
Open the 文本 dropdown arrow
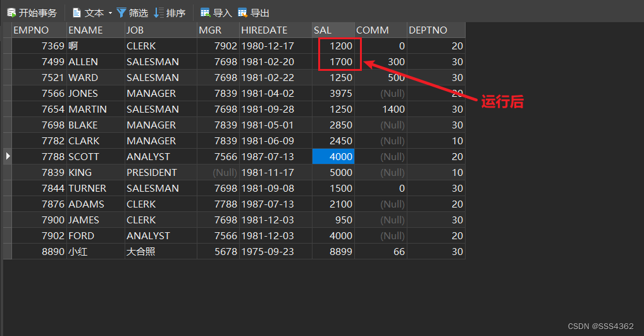(110, 13)
